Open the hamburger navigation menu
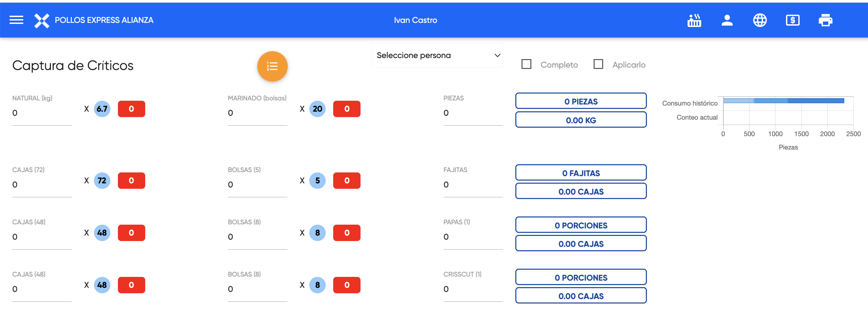 click(16, 20)
